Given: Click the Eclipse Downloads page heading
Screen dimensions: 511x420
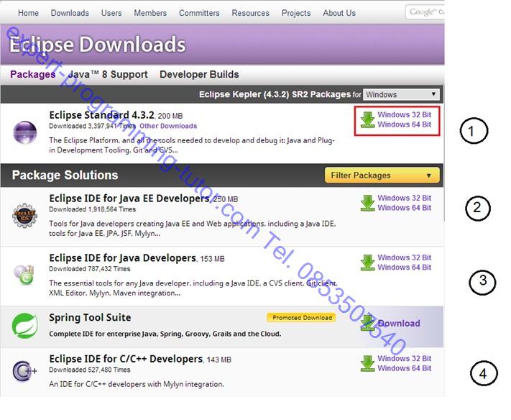Looking at the screenshot, I should (98, 45).
